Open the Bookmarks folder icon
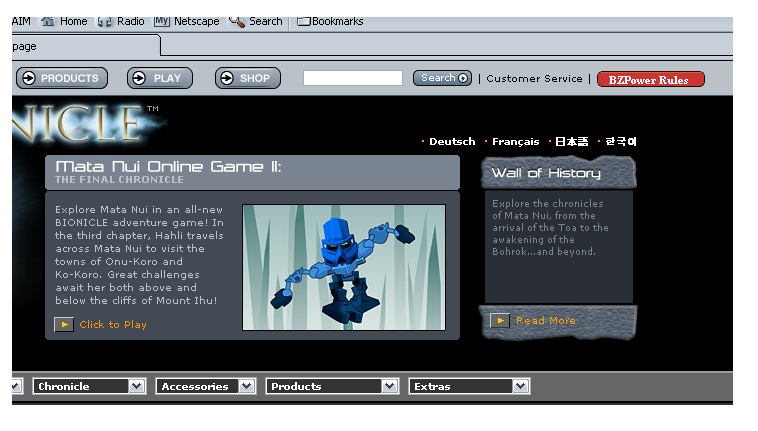 (304, 22)
